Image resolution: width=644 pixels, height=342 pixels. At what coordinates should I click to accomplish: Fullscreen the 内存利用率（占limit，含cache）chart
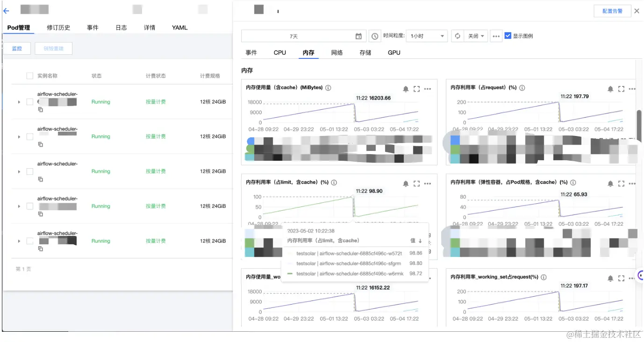pos(417,184)
